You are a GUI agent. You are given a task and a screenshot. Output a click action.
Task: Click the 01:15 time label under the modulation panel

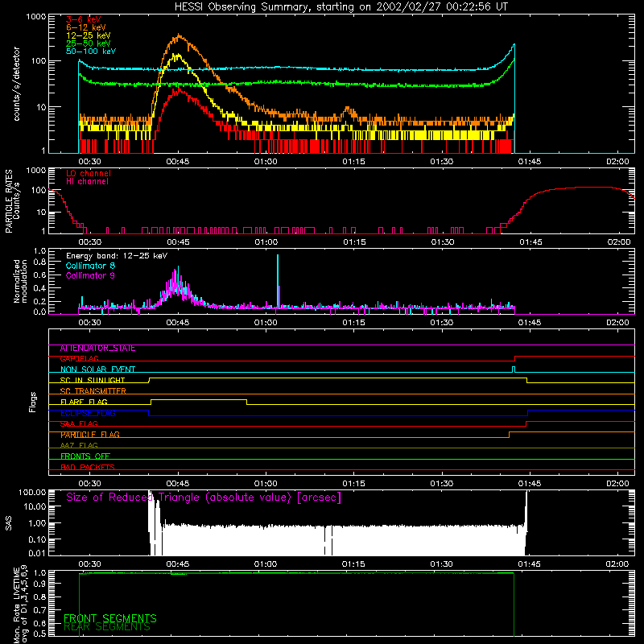point(353,323)
